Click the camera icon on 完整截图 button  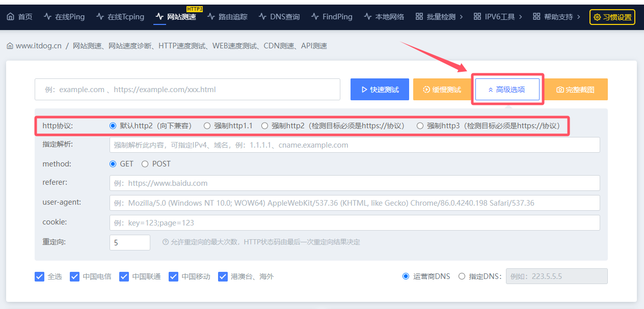560,90
